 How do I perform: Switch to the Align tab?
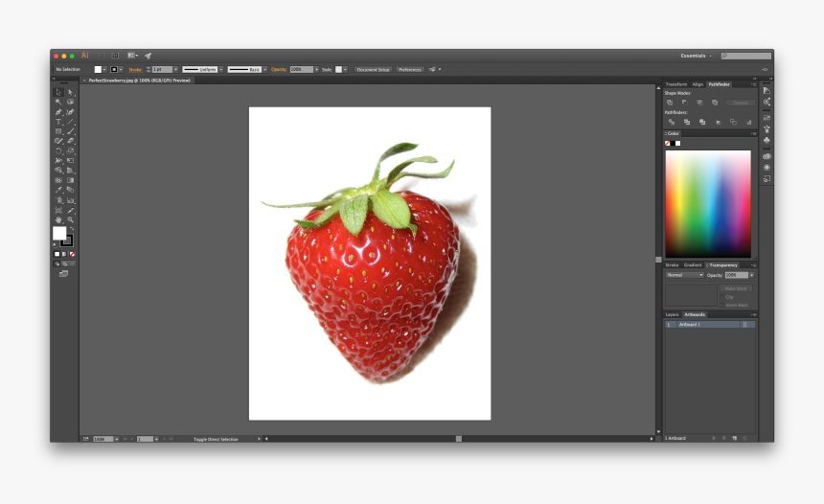pyautogui.click(x=698, y=84)
